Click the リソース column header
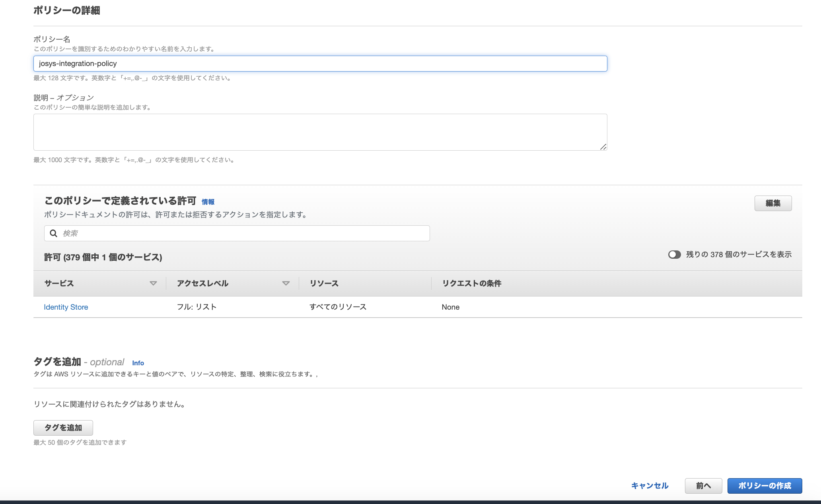This screenshot has width=821, height=504. point(324,283)
